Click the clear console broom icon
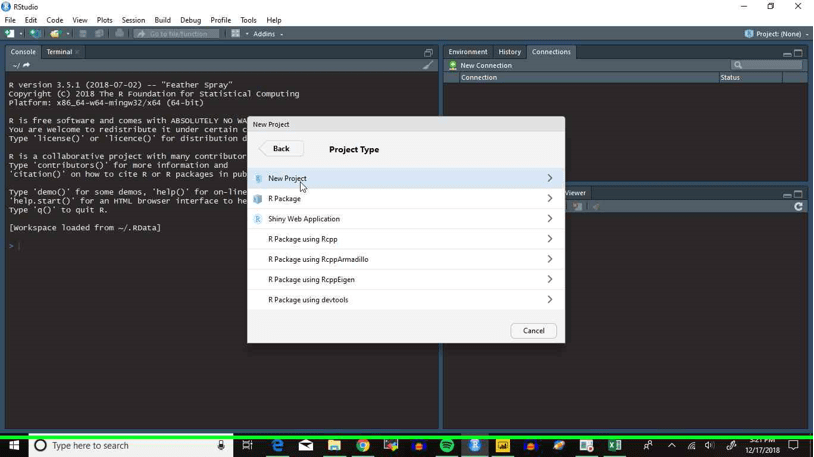 click(428, 65)
